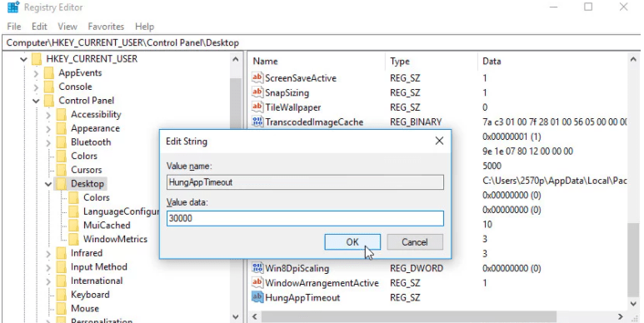Open the File menu
This screenshot has width=644, height=323.
14,27
